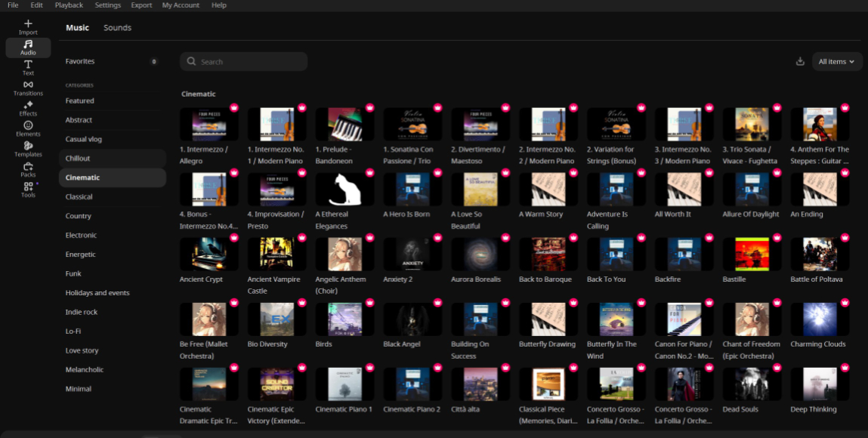The width and height of the screenshot is (868, 438).
Task: Switch to the Sounds tab
Action: pos(117,28)
